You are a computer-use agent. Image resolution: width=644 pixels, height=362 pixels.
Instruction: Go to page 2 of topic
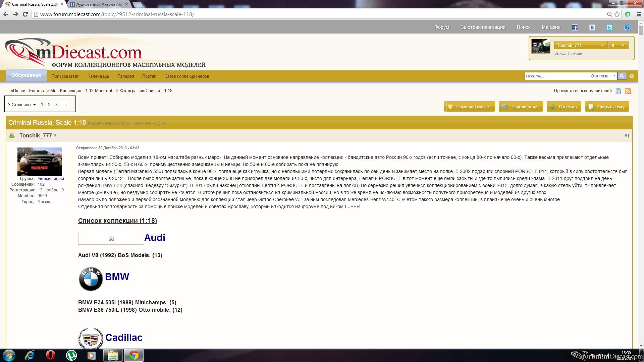click(x=49, y=105)
